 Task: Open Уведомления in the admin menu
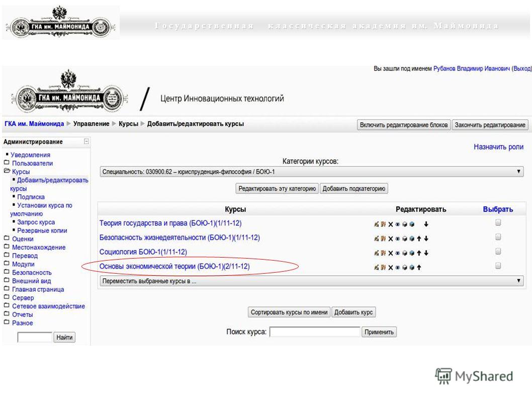pos(31,155)
